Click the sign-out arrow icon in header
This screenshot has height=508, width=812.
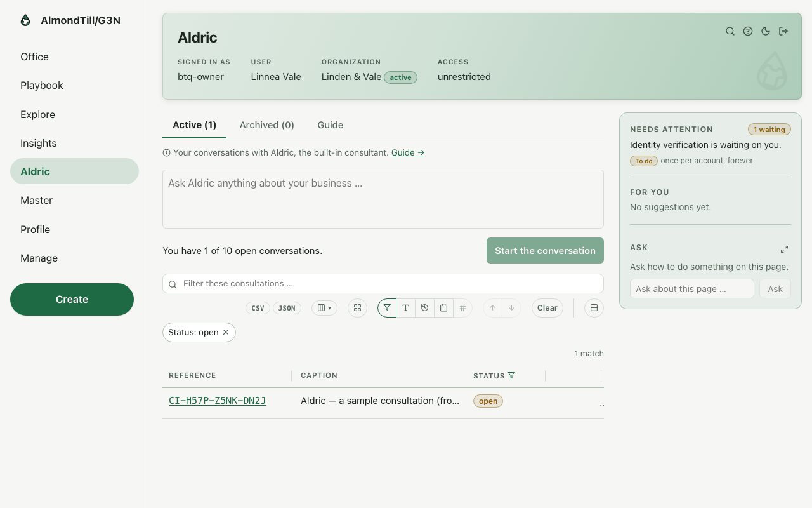click(783, 31)
